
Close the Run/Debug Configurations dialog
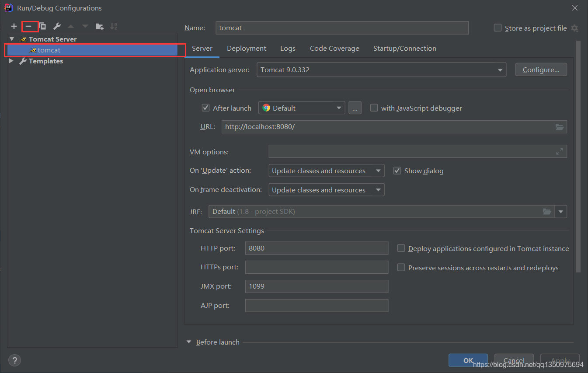tap(574, 8)
